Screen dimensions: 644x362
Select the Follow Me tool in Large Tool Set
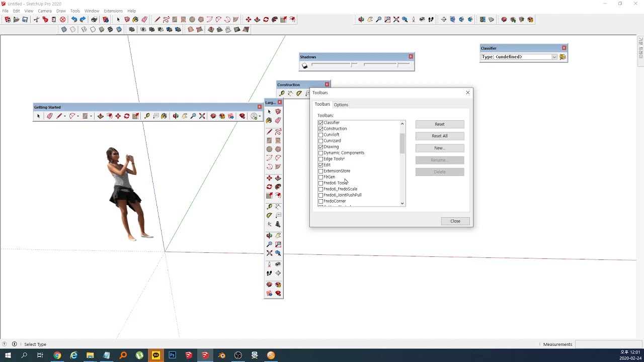click(x=278, y=187)
